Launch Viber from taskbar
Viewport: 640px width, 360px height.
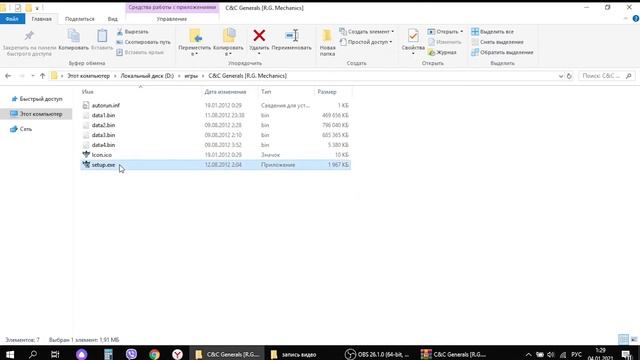[x=131, y=354]
